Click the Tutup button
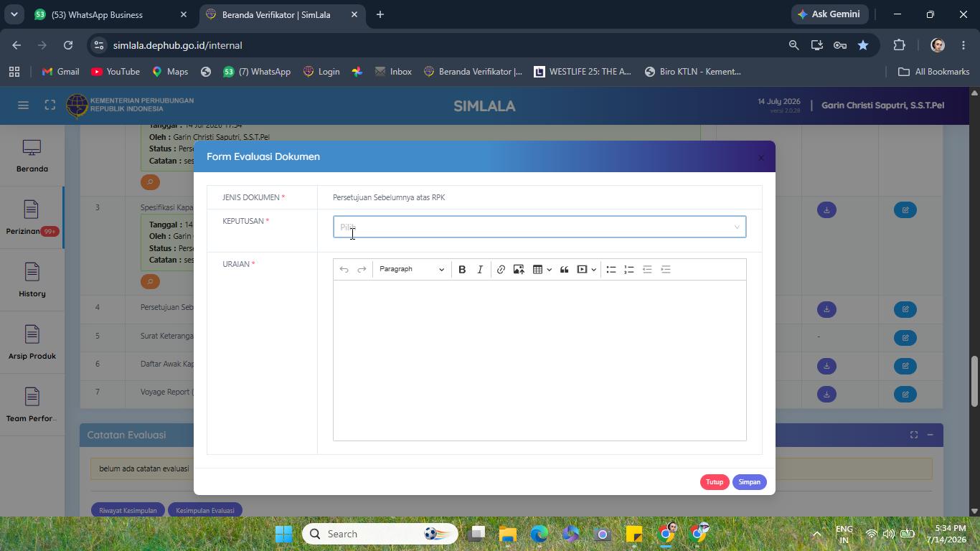980x551 pixels. (x=715, y=482)
